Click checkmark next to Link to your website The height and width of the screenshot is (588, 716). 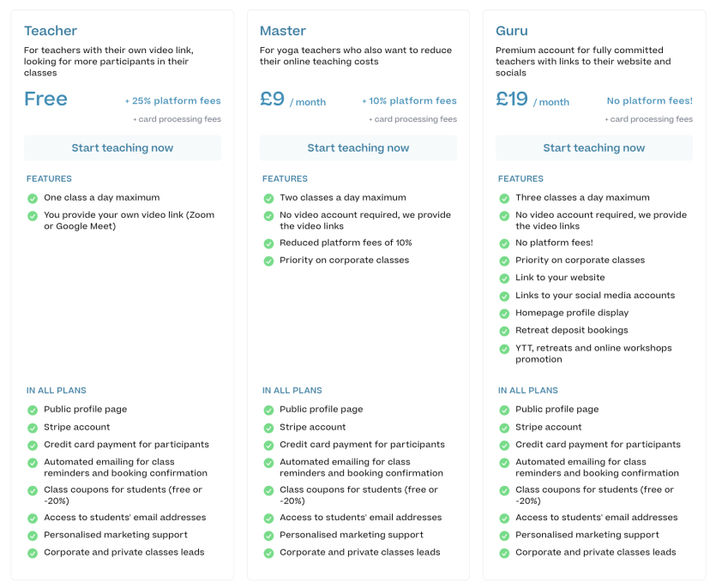504,278
